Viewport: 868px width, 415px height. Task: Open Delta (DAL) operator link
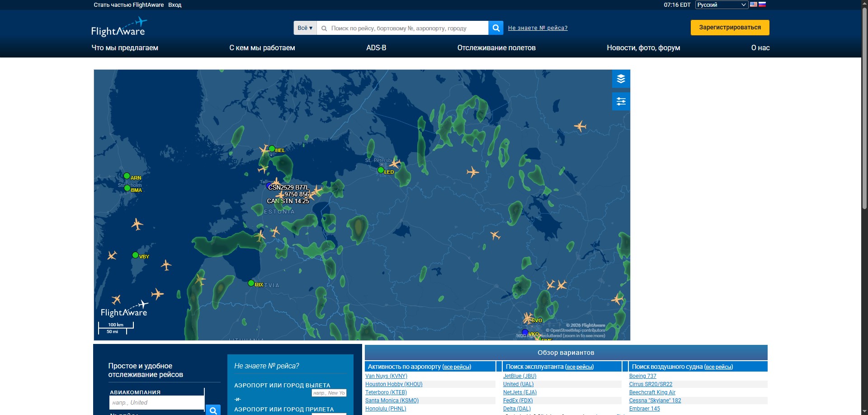(x=517, y=409)
